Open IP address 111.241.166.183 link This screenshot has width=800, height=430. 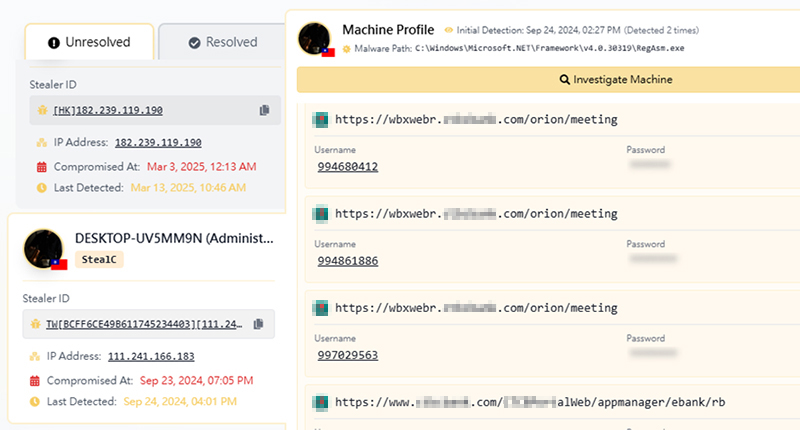click(x=151, y=356)
